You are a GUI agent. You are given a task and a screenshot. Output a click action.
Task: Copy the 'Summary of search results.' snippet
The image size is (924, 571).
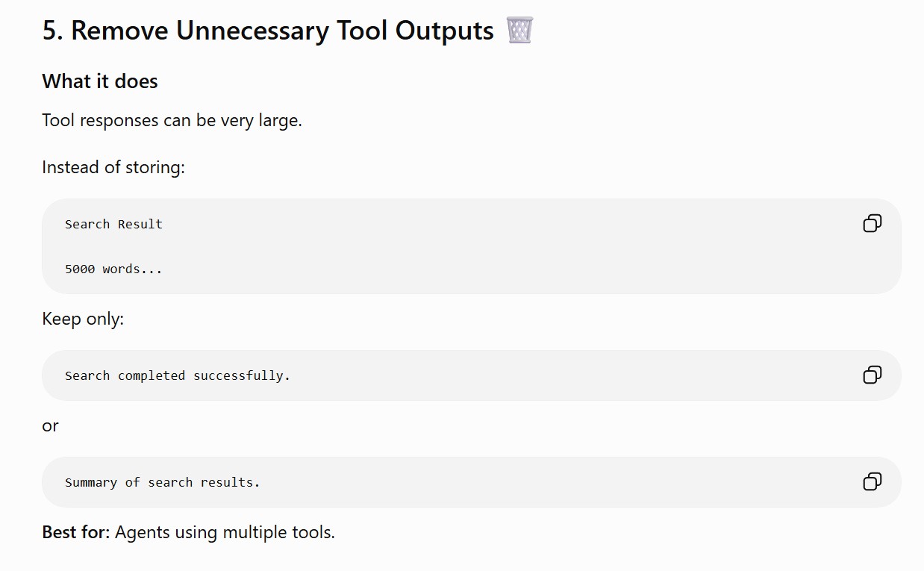[872, 481]
